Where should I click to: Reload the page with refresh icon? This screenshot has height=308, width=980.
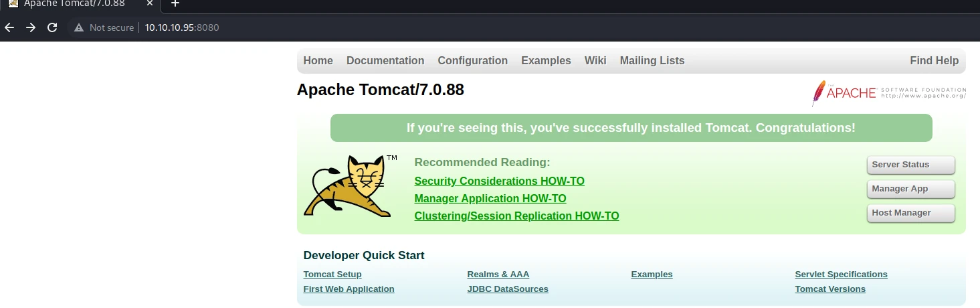click(x=52, y=27)
